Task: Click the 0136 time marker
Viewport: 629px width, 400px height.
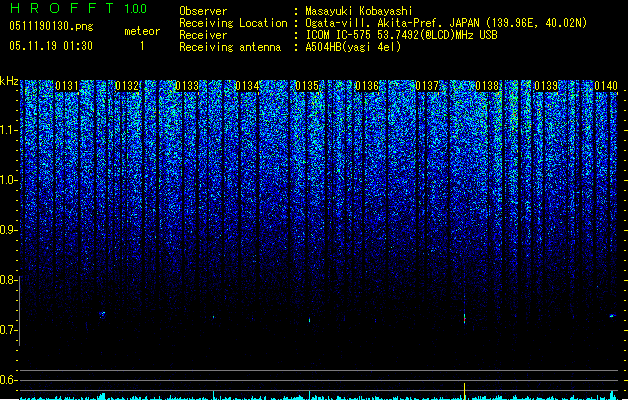Action: (x=367, y=86)
